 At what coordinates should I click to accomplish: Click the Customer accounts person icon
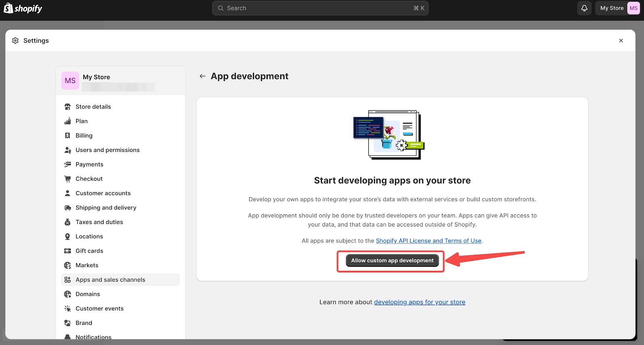(68, 193)
